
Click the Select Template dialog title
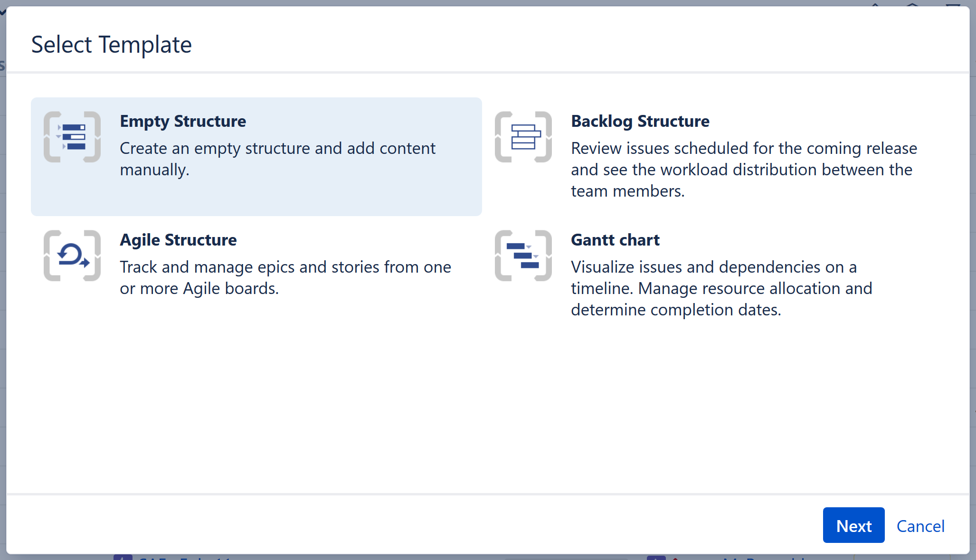111,44
